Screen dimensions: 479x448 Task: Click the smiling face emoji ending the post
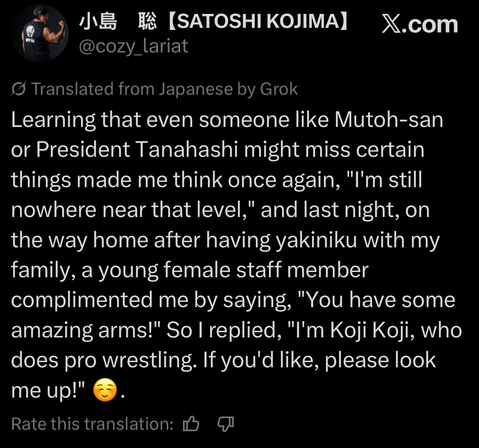pos(105,390)
